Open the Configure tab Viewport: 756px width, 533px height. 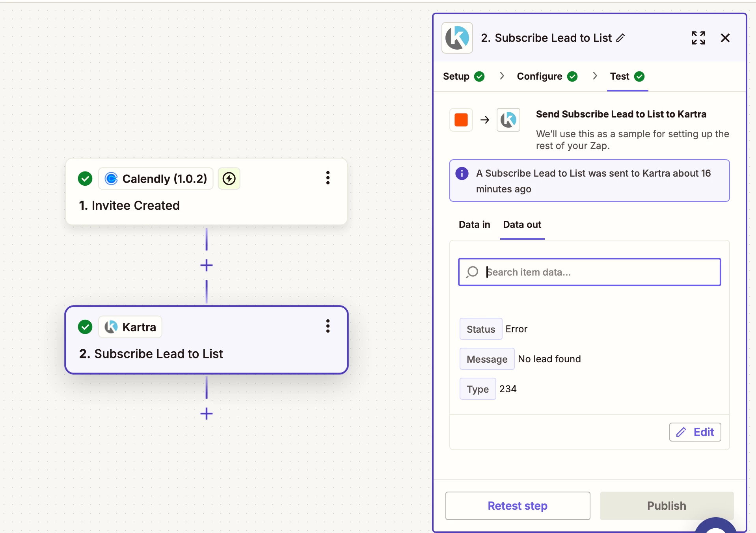click(547, 76)
